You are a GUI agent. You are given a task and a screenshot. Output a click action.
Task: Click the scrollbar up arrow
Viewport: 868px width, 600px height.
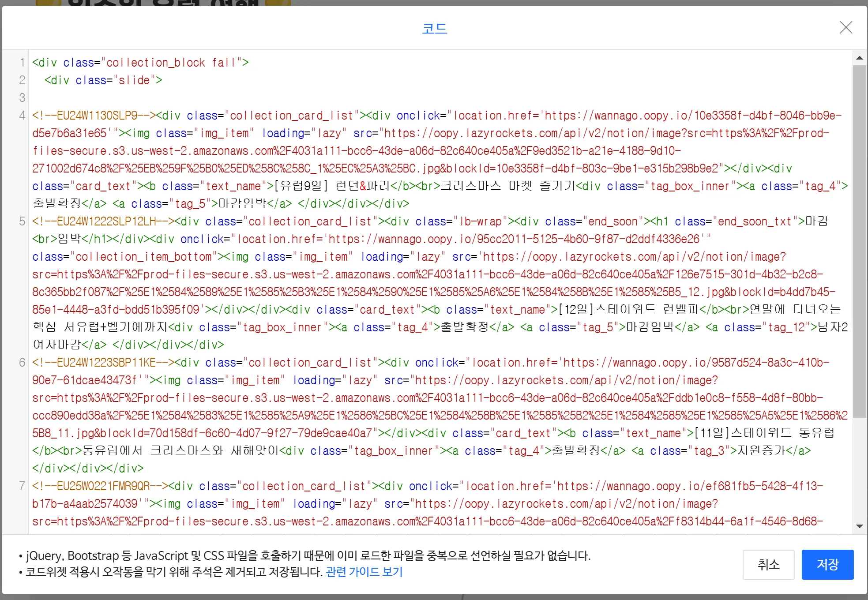[859, 58]
